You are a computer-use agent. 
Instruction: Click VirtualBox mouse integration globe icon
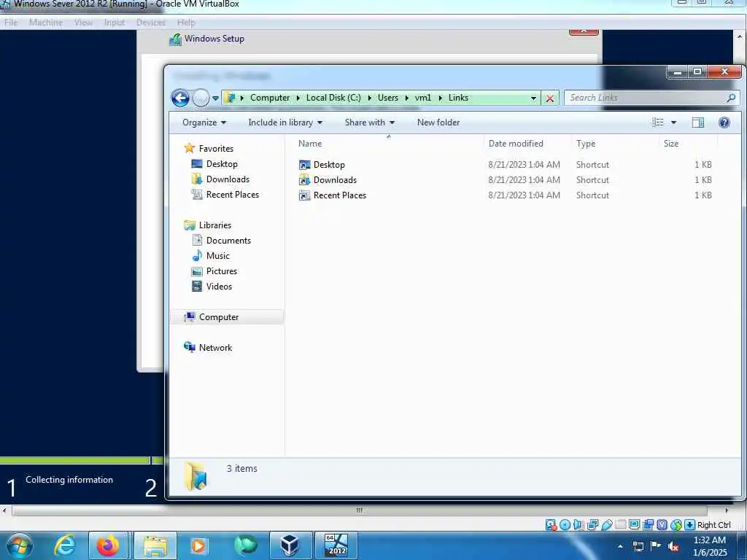pyautogui.click(x=676, y=525)
